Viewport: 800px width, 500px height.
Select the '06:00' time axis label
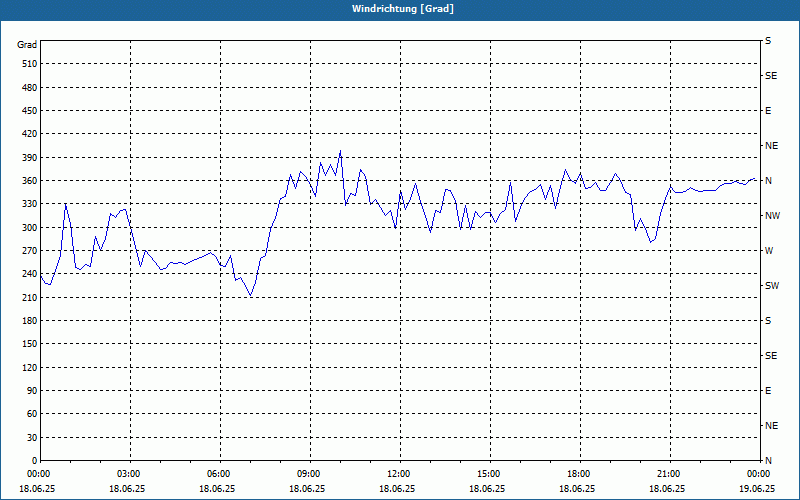click(218, 474)
